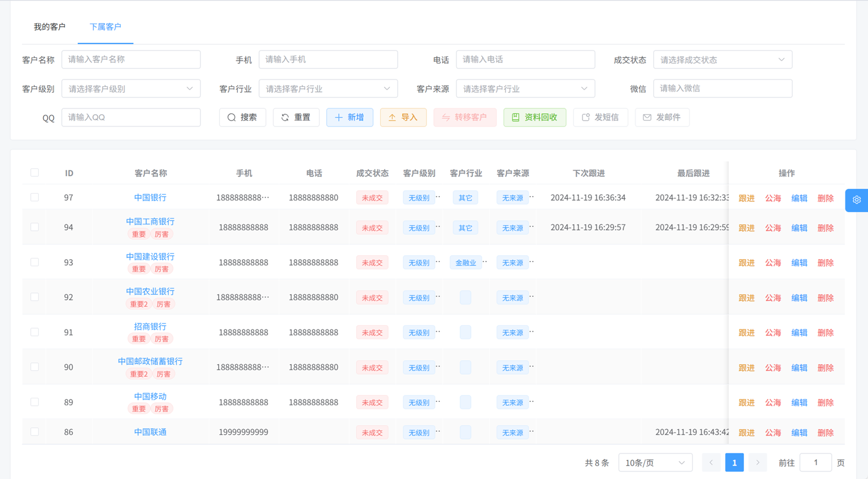Switch to the 我的客户 tab
The image size is (868, 479).
pyautogui.click(x=49, y=27)
